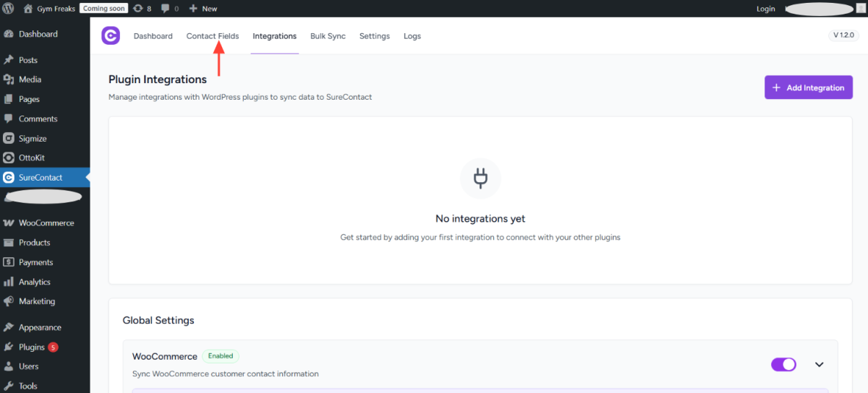Viewport: 868px width, 393px height.
Task: Open Plugins with 5 pending updates
Action: [32, 347]
